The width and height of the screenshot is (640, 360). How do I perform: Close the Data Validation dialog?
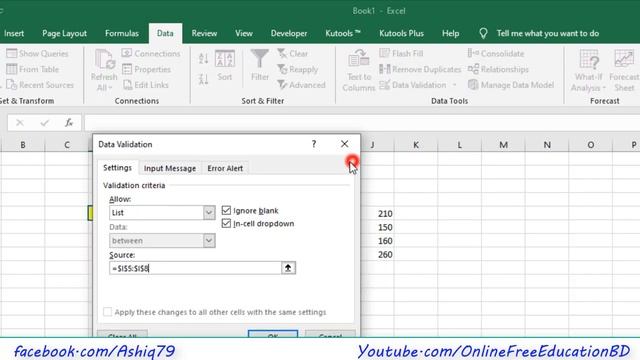344,144
